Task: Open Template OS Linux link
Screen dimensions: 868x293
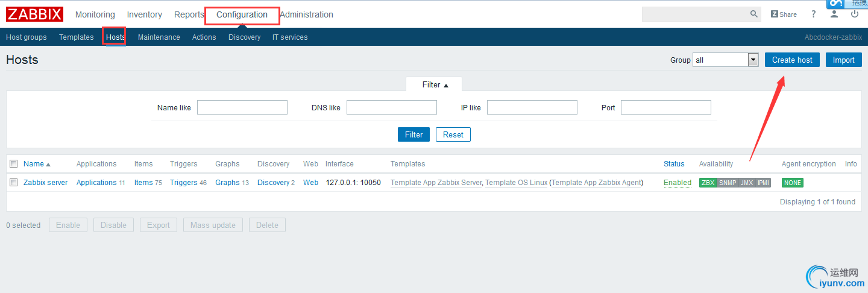Action: (x=517, y=183)
